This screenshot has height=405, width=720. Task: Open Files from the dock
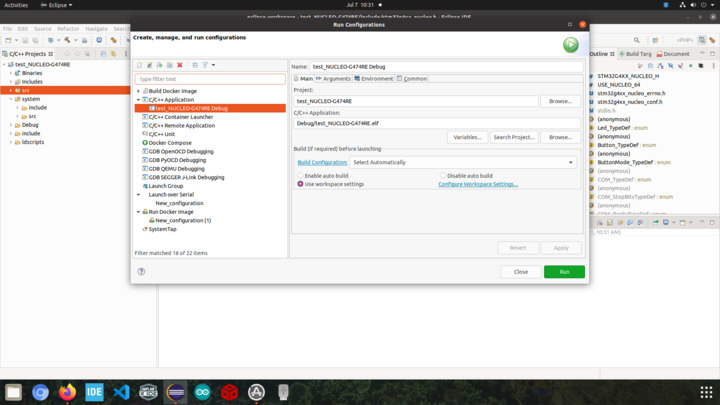coord(13,392)
